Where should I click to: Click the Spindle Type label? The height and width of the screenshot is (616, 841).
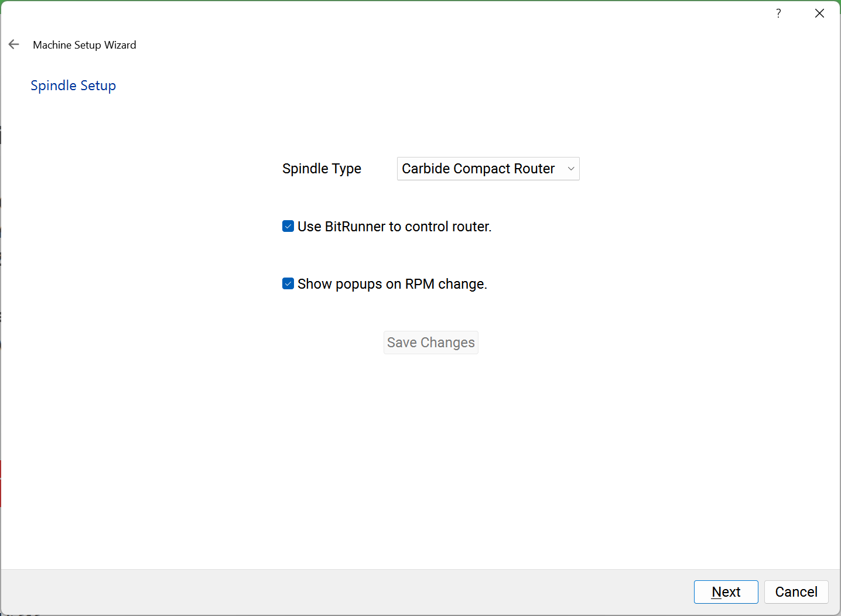tap(322, 169)
